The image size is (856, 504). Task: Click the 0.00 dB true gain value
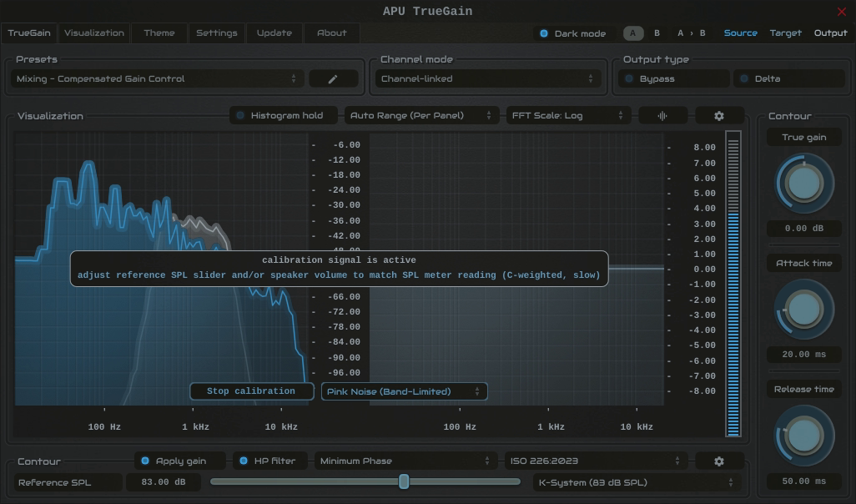click(803, 229)
